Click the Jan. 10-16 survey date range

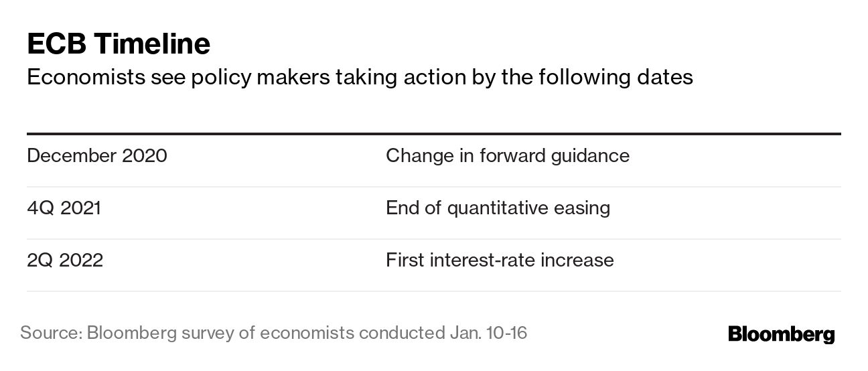tap(485, 333)
